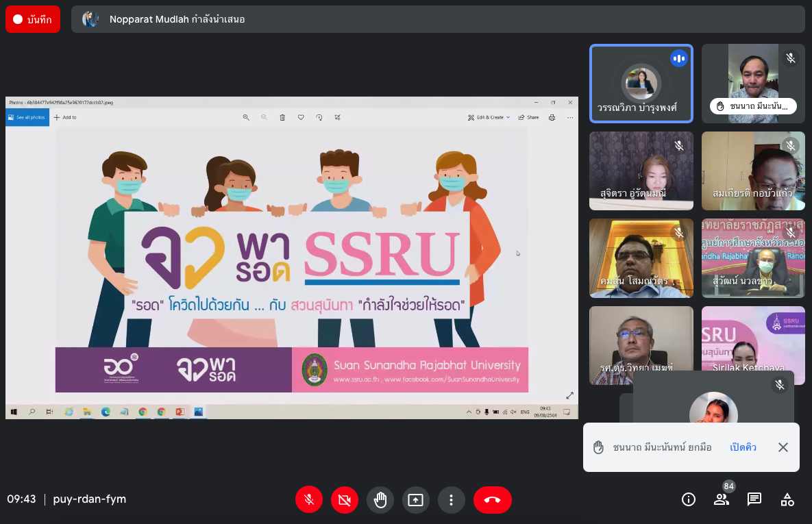The image size is (812, 524).
Task: Toggle the raise hand button
Action: tap(380, 500)
